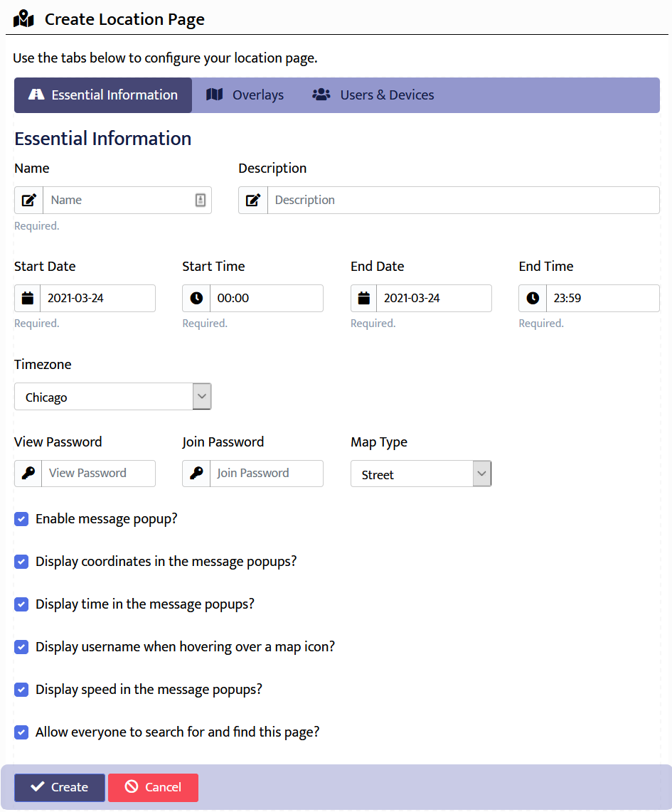Click the calendar icon for End Date
This screenshot has height=812, width=672.
coord(363,299)
